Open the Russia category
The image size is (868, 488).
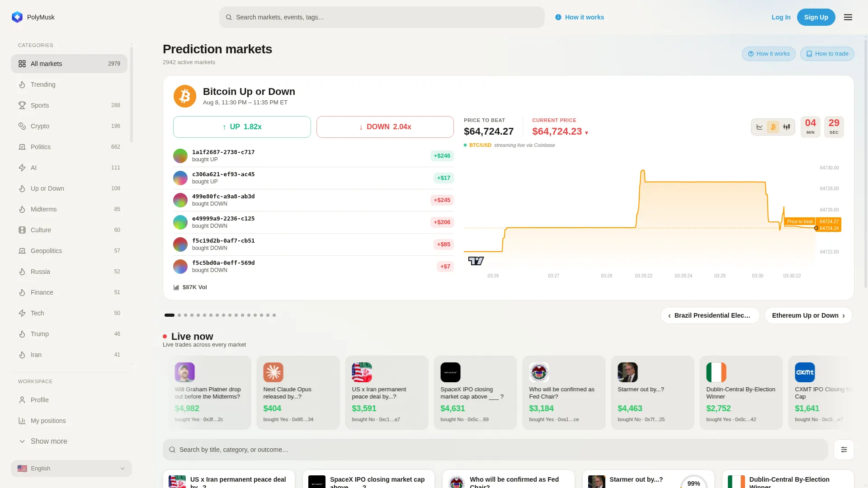(x=69, y=272)
